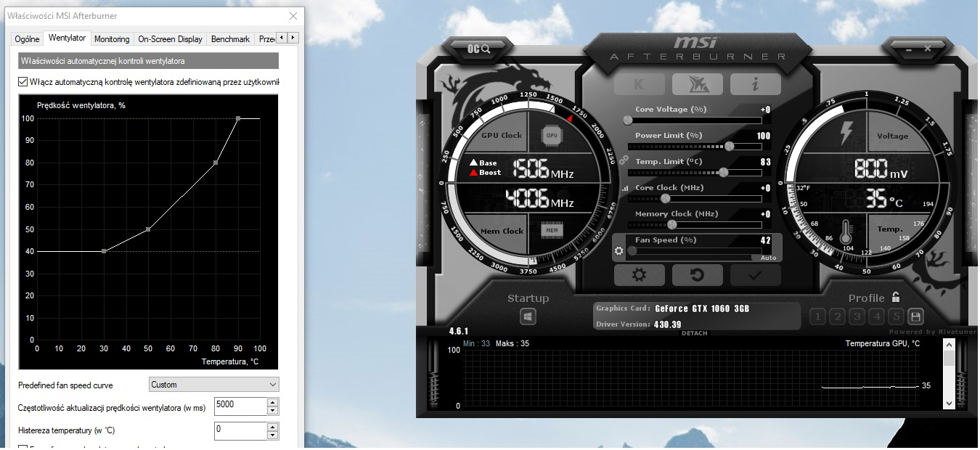Click the core clock curve bars icon

coord(625,188)
